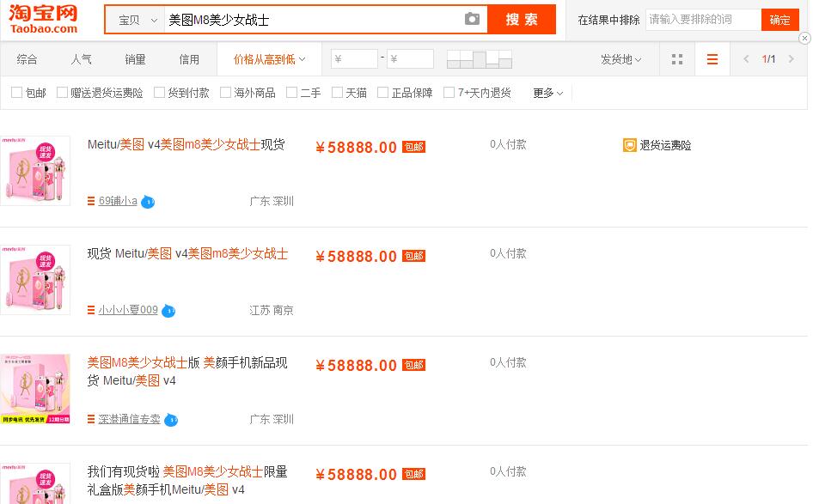This screenshot has width=813, height=504.
Task: Check the 海外商品 filter
Action: [x=225, y=92]
